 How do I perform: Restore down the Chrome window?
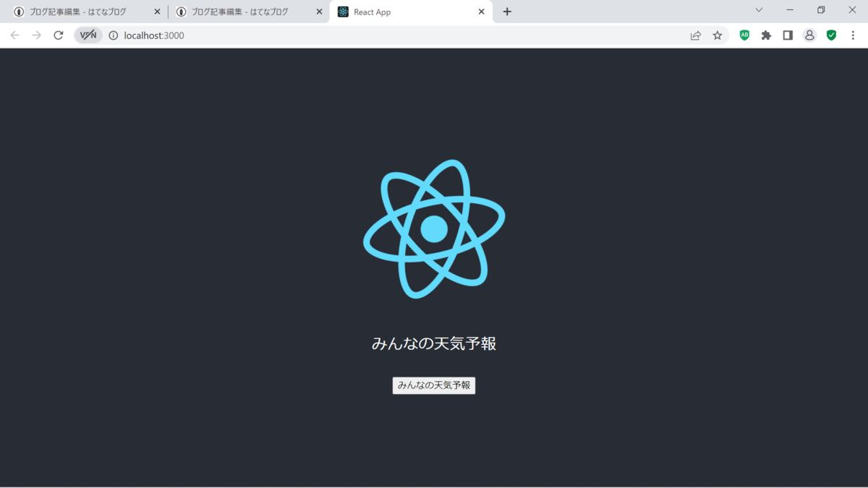[821, 10]
